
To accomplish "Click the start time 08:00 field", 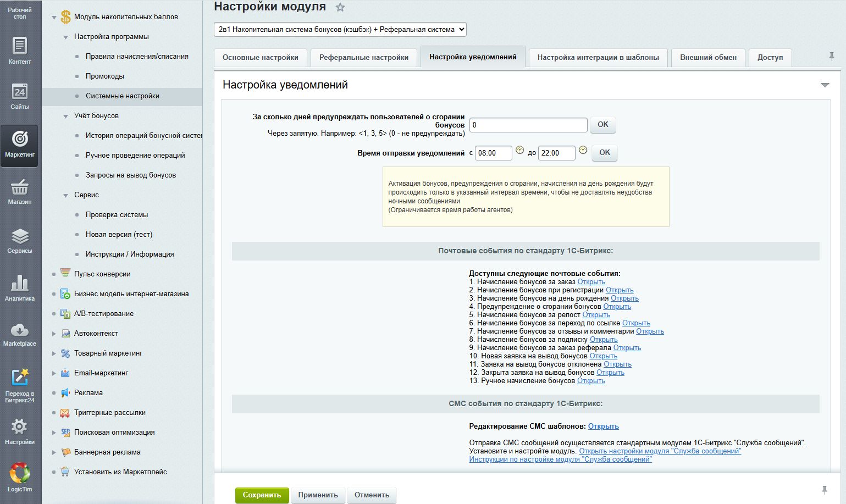I will pos(494,153).
